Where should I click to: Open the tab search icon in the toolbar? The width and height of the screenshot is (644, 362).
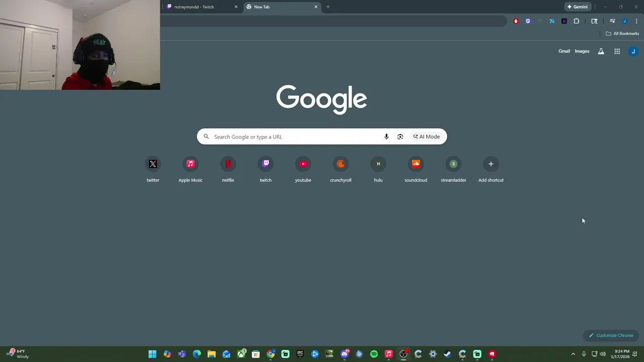594,21
